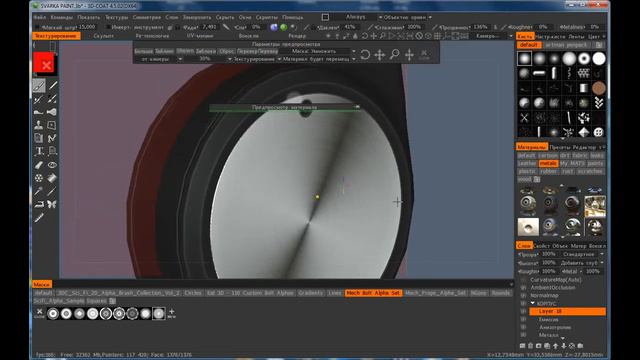
Task: Select the text tool icon
Action: point(39,151)
